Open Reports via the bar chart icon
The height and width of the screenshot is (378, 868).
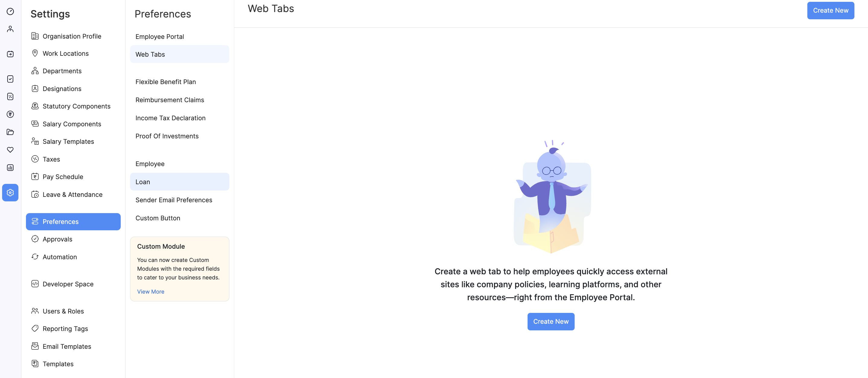10,168
